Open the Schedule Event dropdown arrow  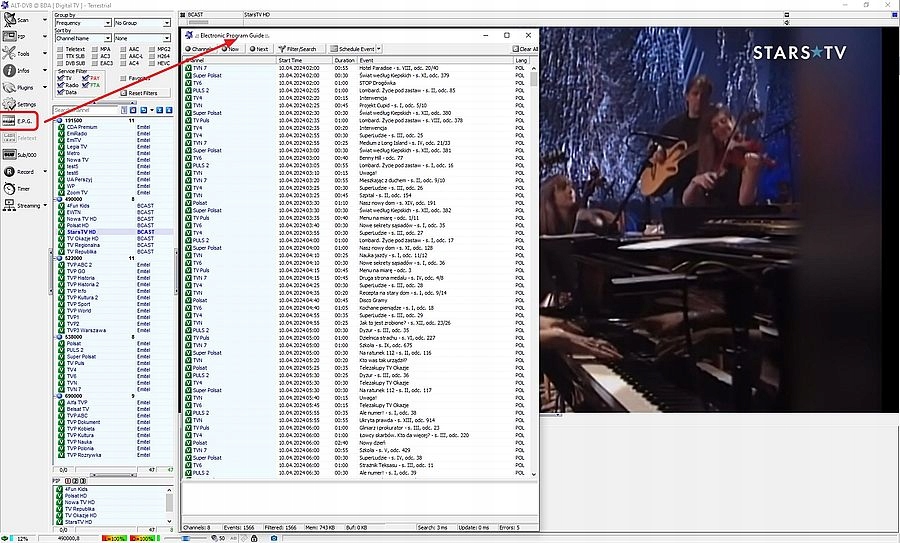pos(379,49)
